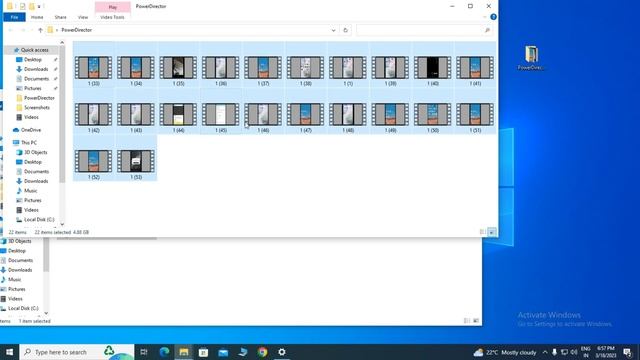The height and width of the screenshot is (360, 640).
Task: Open Music in the back Explorer window
Action: click(x=14, y=280)
